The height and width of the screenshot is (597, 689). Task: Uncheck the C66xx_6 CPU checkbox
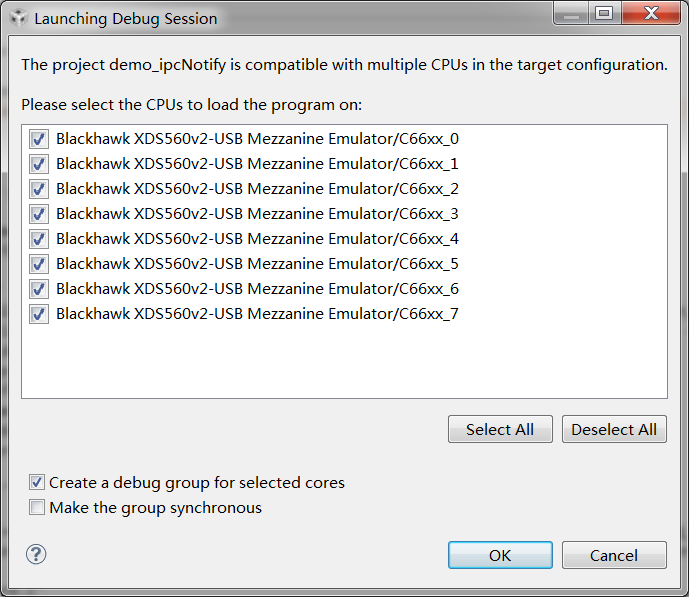(39, 289)
